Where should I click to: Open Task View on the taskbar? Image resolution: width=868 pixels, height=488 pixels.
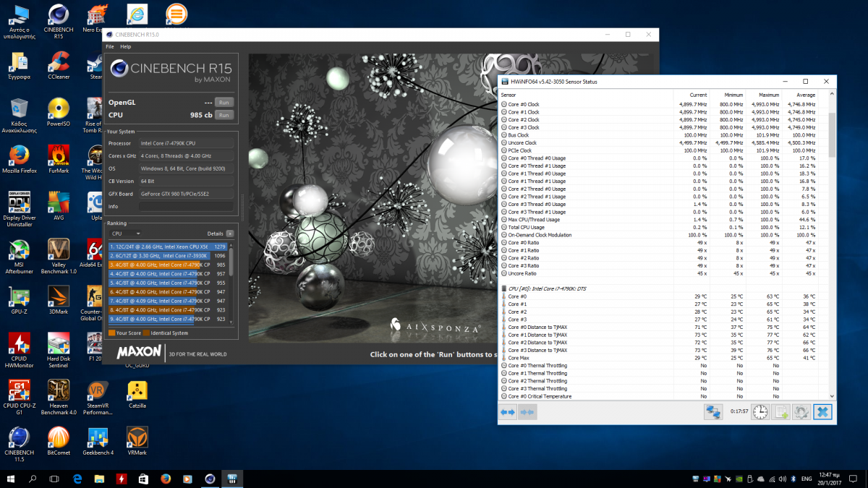pos(54,479)
